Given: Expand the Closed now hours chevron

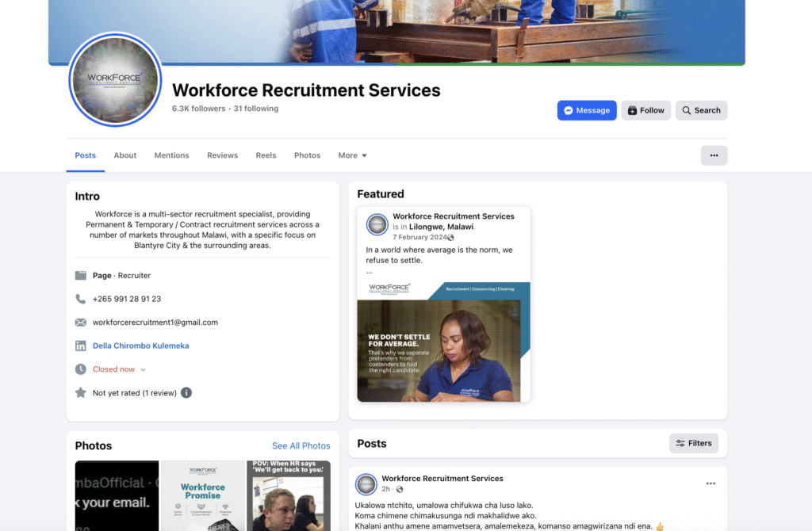Looking at the screenshot, I should click(x=144, y=370).
